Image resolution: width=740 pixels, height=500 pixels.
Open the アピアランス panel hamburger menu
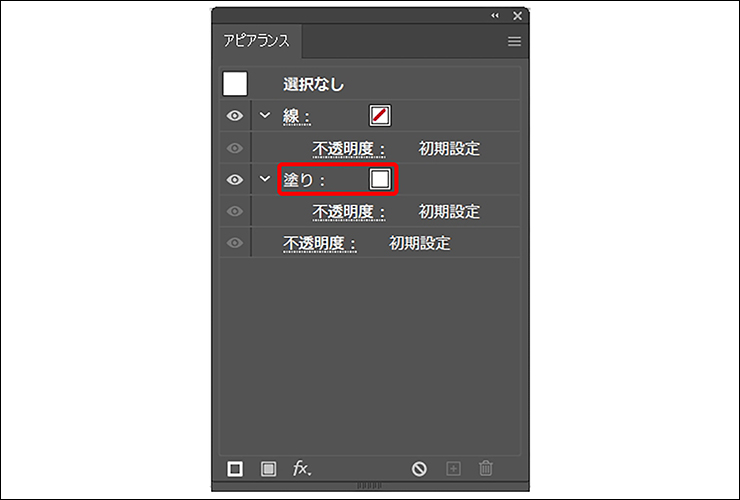tap(514, 42)
